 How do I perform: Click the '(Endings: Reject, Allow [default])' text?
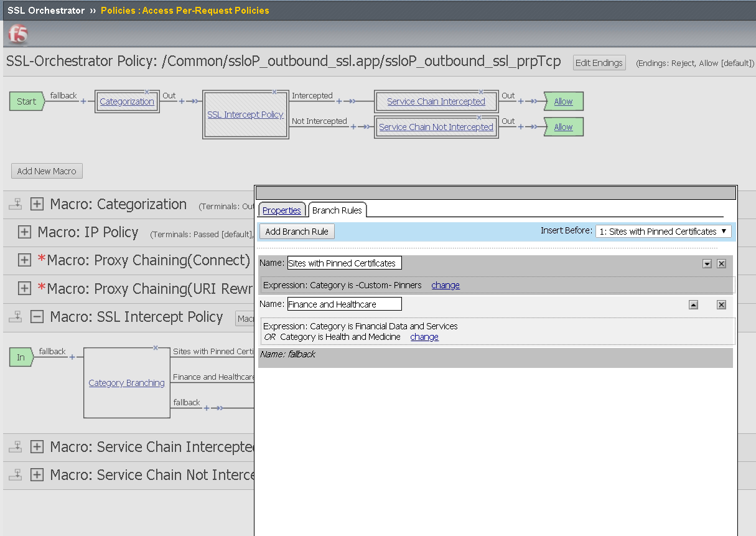pos(695,63)
